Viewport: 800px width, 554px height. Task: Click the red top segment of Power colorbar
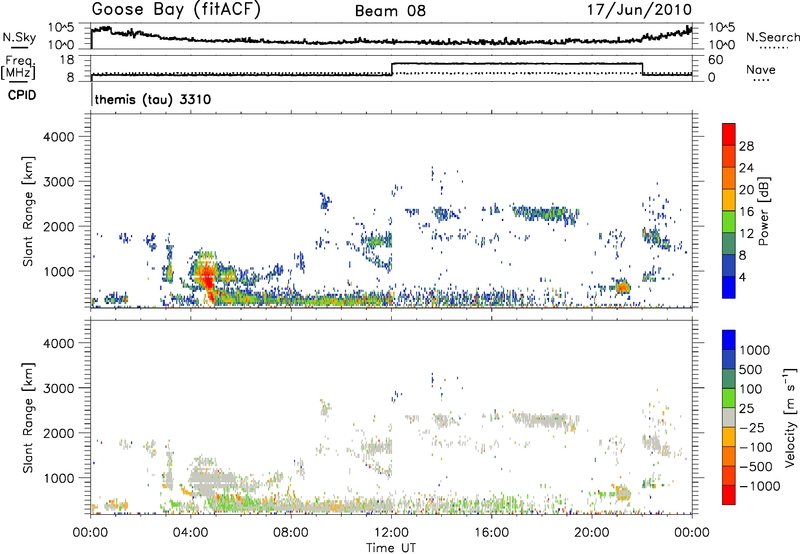[729, 134]
